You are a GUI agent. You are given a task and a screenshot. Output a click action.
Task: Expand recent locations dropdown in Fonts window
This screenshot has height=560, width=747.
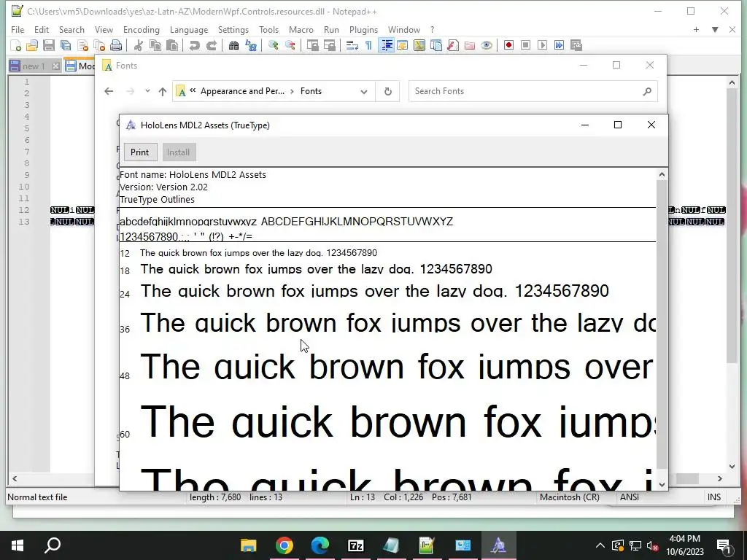(x=147, y=91)
